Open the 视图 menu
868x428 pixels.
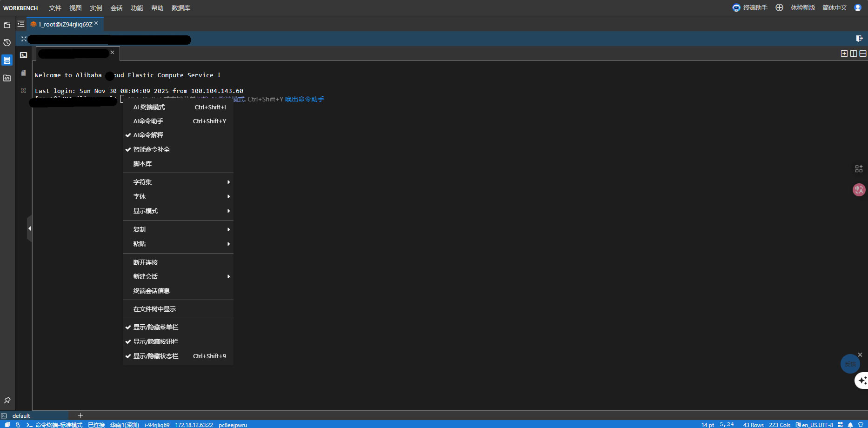75,8
